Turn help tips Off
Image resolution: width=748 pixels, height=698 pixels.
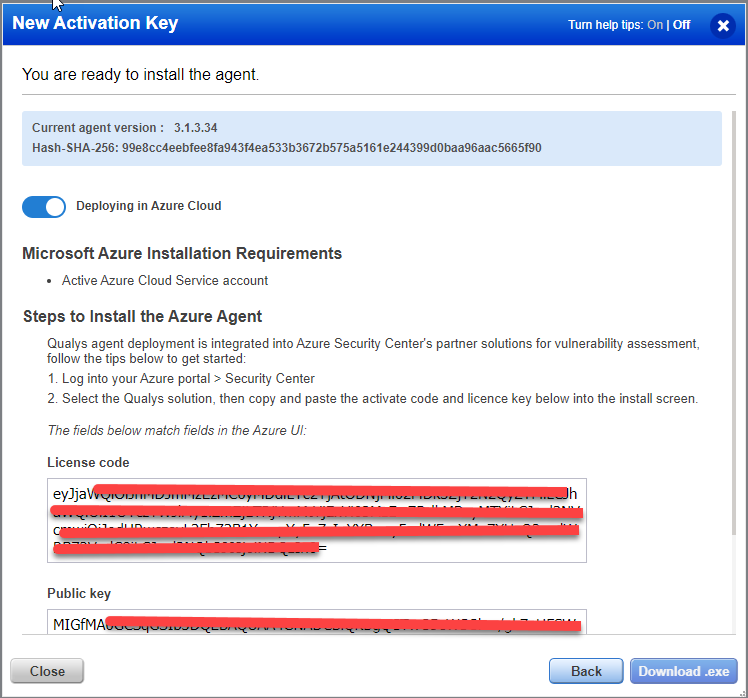click(x=681, y=25)
